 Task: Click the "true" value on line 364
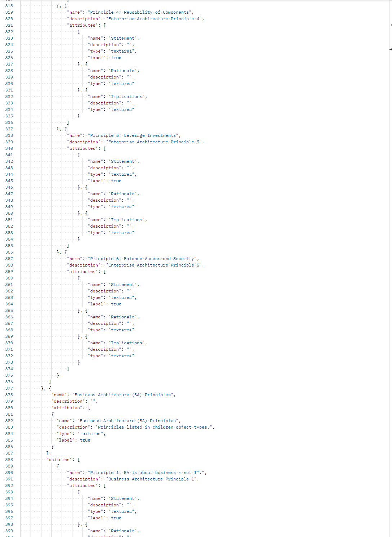[116, 304]
